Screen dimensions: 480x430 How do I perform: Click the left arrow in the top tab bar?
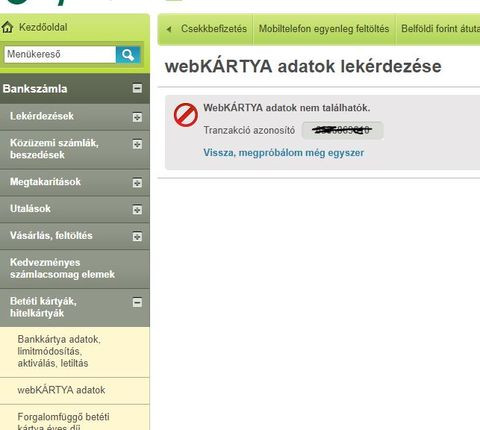coord(169,29)
